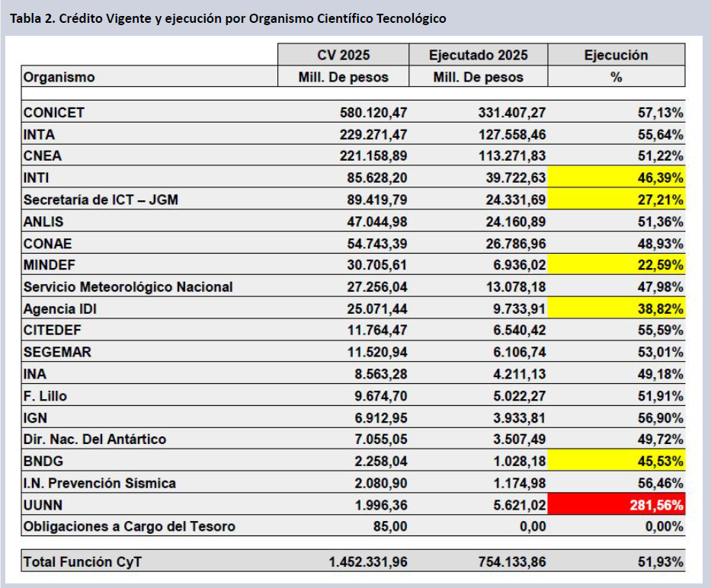Viewport: 711px width, 588px height.
Task: Select the 'Total Función CyT' label
Action: pos(82,562)
